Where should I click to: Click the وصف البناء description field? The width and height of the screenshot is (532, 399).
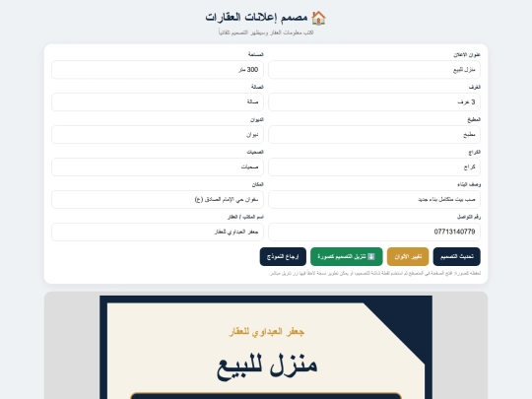374,199
